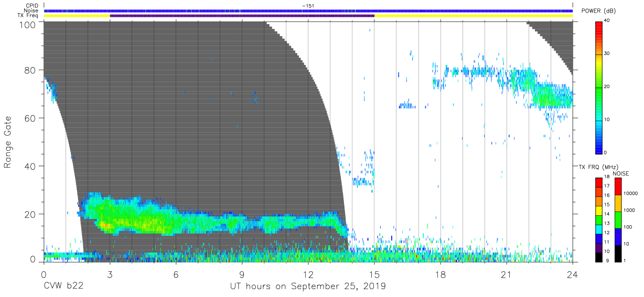Click the 21 hour tick label on time axis

point(506,274)
